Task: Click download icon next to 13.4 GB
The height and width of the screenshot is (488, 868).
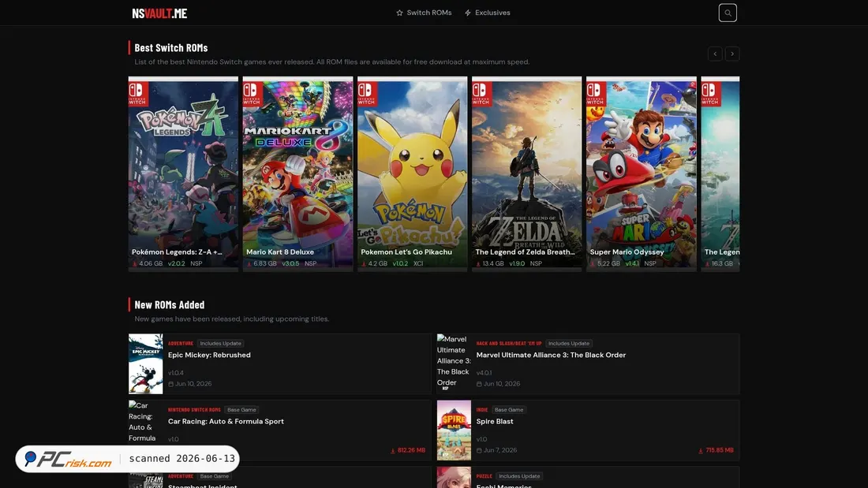Action: coord(478,264)
